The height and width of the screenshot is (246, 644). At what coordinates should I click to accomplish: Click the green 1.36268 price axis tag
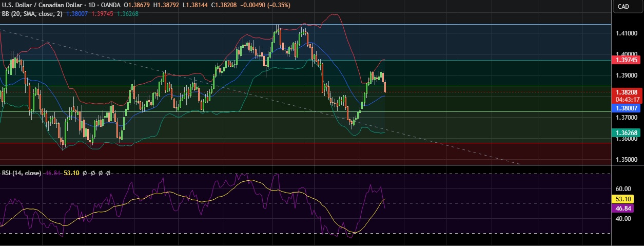pos(626,133)
